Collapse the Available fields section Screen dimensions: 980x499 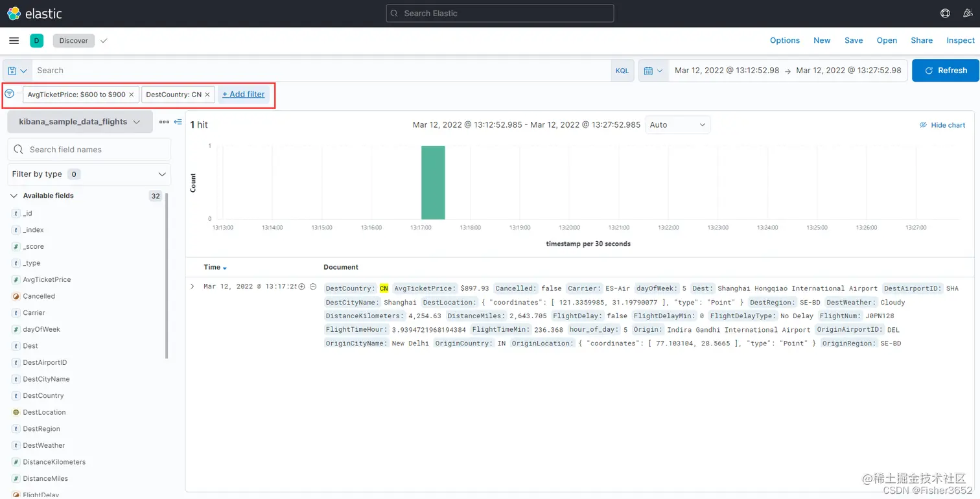pyautogui.click(x=14, y=196)
